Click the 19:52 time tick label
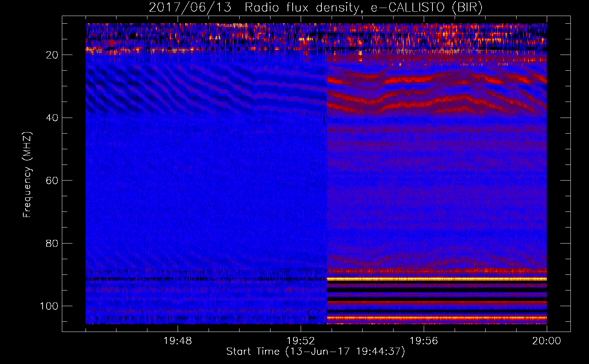Screen dimensions: 589x364 tap(301, 341)
